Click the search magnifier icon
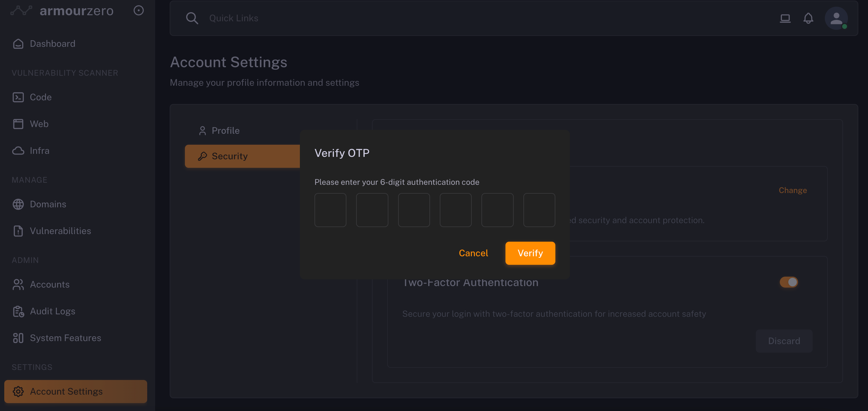This screenshot has height=411, width=868. tap(192, 18)
